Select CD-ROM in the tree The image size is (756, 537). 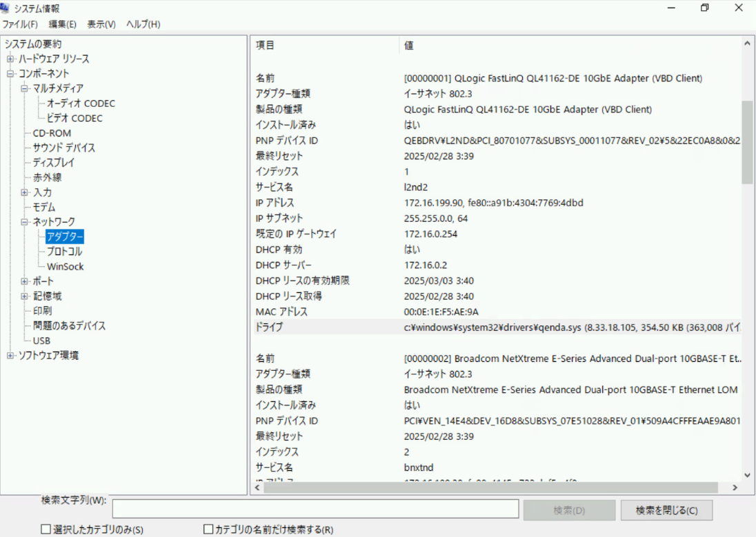click(x=52, y=134)
